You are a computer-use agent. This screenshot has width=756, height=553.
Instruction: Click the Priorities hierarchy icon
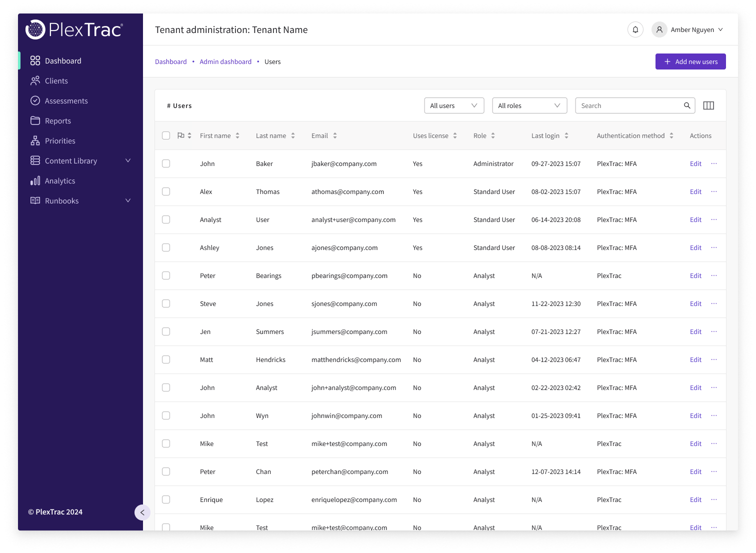point(35,140)
